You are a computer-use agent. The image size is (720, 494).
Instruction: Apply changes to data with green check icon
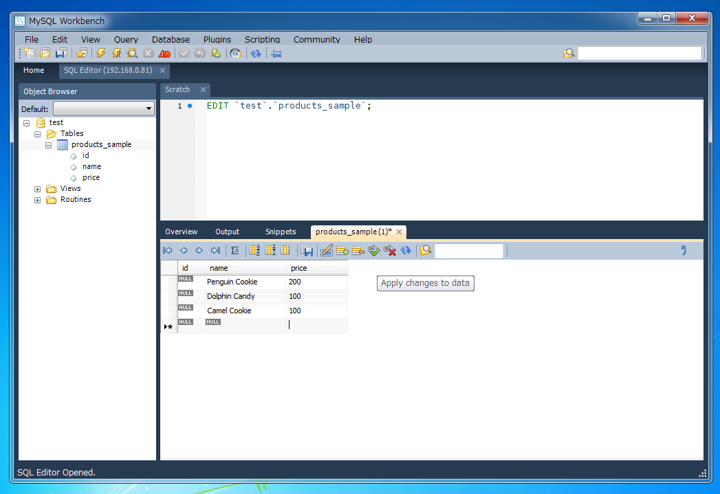click(374, 250)
